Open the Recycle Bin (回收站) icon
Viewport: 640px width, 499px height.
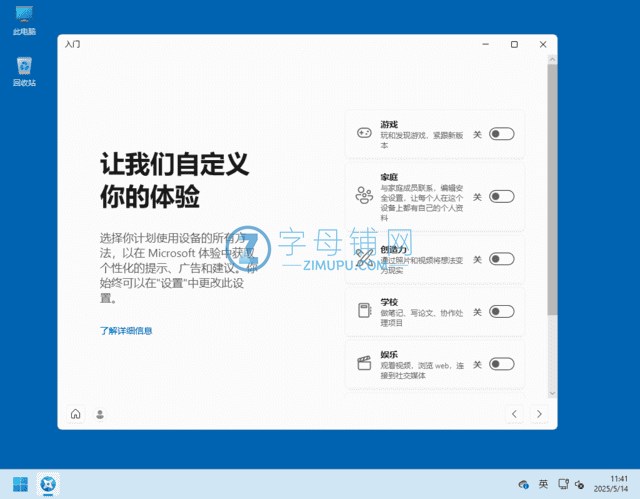coord(24,71)
